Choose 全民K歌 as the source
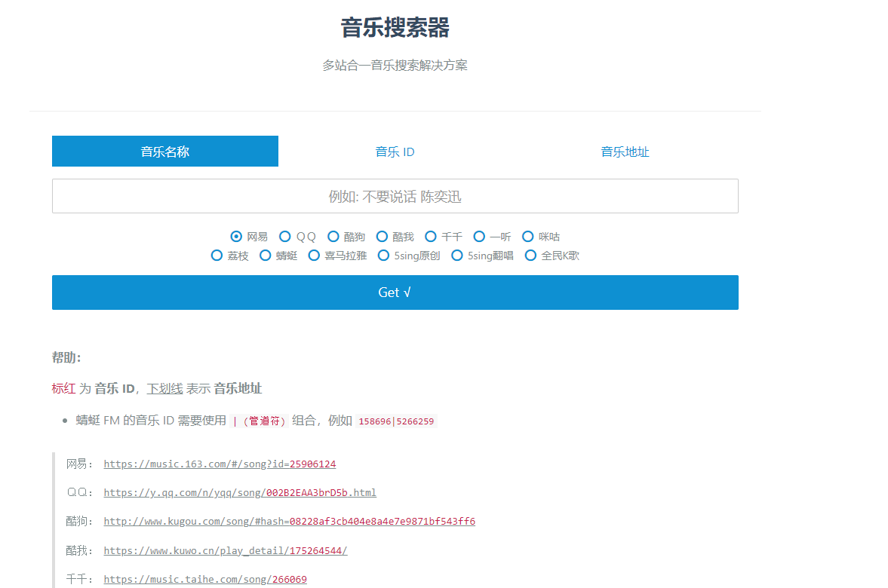This screenshot has width=888, height=588. pyautogui.click(x=531, y=256)
